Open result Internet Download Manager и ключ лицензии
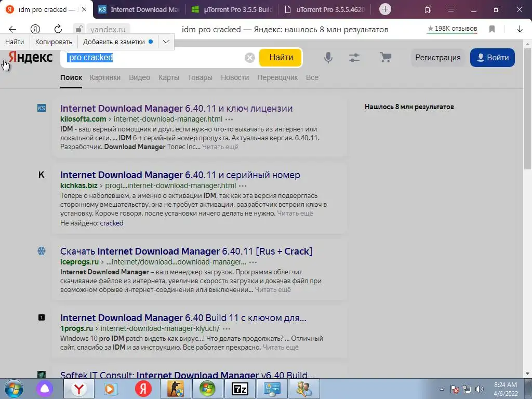 click(177, 109)
